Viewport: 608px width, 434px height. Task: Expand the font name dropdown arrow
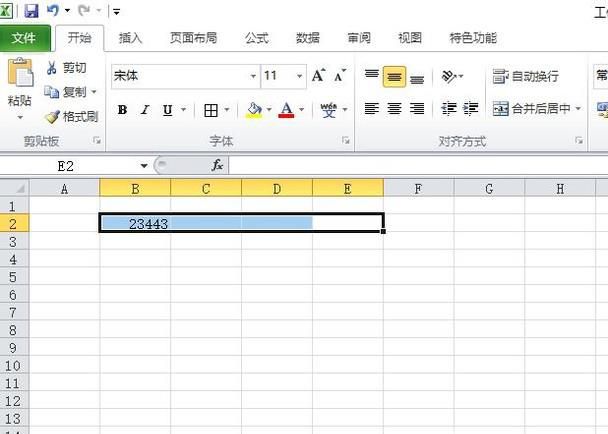(x=253, y=76)
